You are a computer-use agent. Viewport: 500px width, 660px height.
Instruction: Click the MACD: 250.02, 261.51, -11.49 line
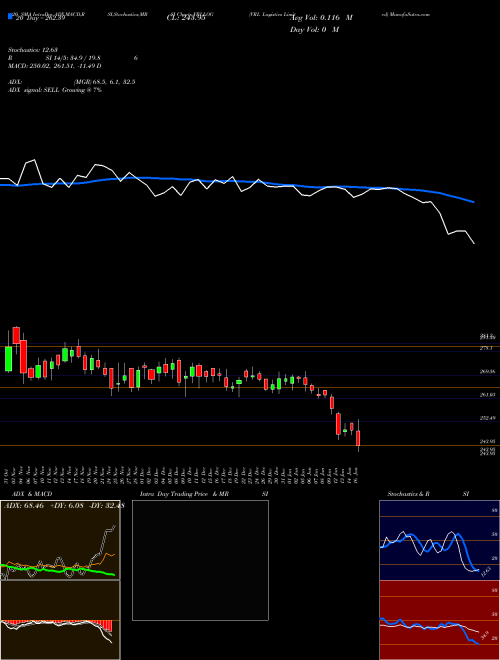pos(55,66)
